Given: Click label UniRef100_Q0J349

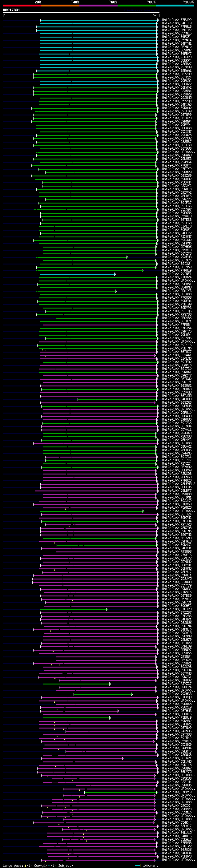Looking at the screenshot, I should pos(177,433).
